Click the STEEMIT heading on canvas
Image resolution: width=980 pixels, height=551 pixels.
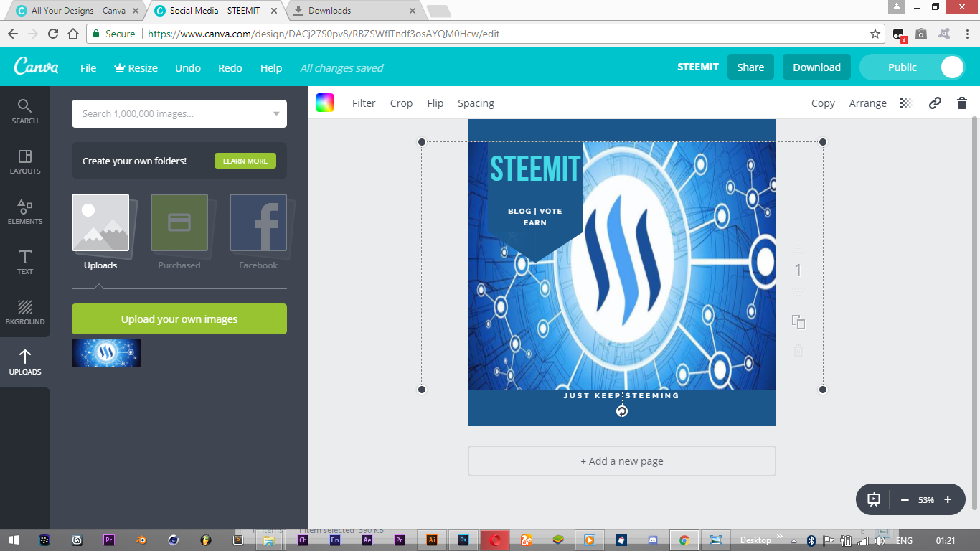pyautogui.click(x=535, y=169)
